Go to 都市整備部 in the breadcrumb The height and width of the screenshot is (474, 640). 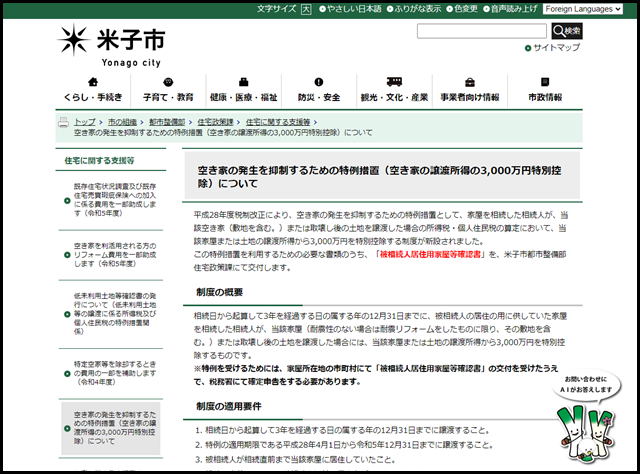coord(167,122)
